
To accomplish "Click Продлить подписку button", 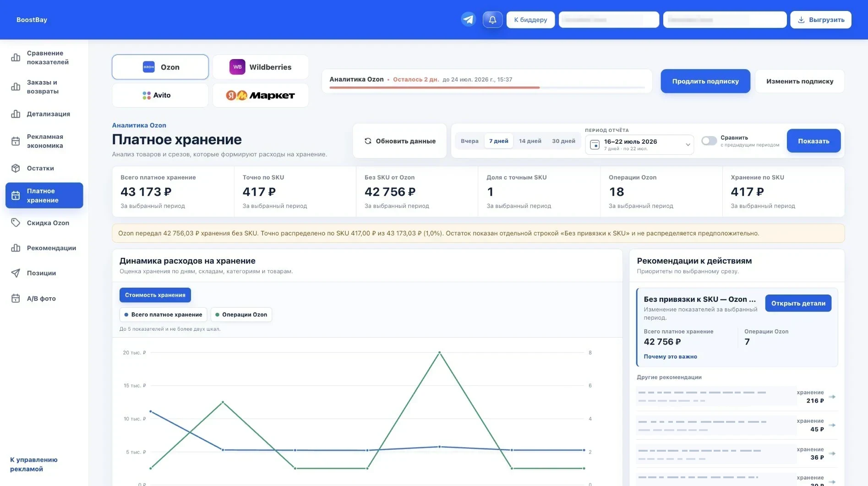I will (x=705, y=81).
